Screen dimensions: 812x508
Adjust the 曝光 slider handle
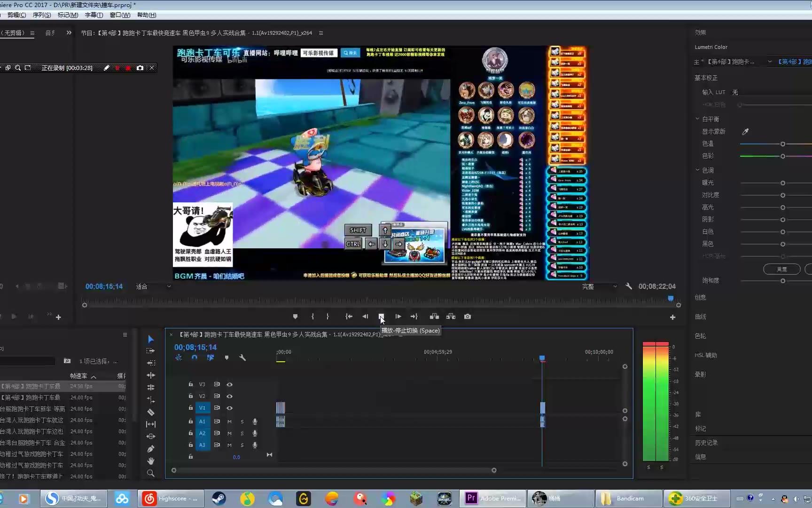[x=783, y=183]
